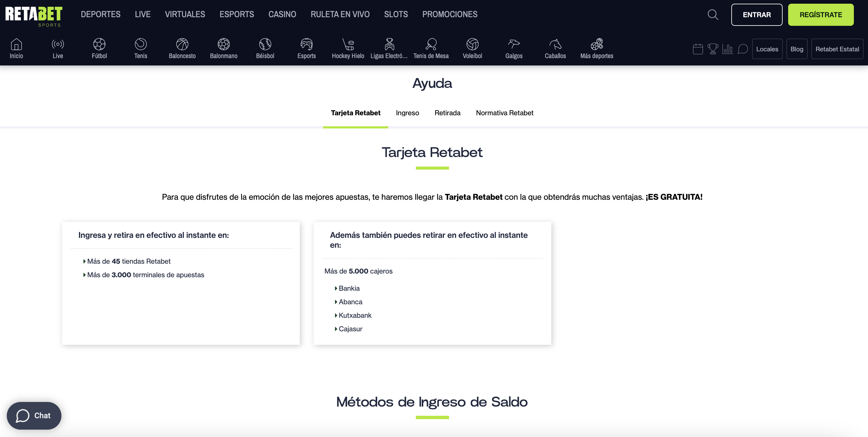Click the ENTRAR login button
Screen dimensions: 868x437
pos(757,14)
